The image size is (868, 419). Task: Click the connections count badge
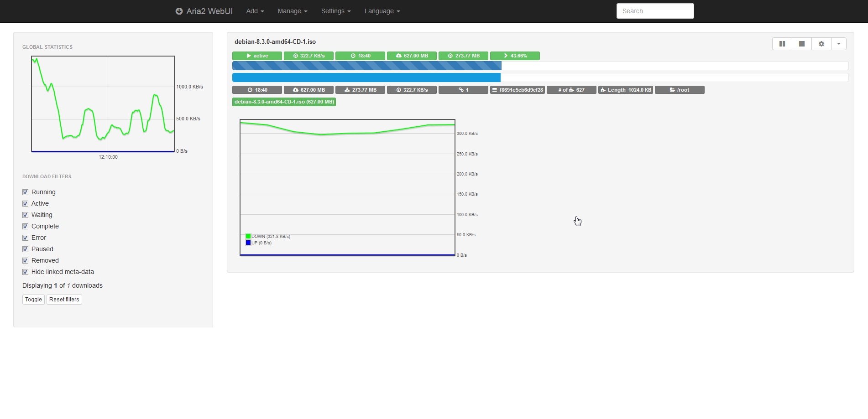[x=463, y=90]
